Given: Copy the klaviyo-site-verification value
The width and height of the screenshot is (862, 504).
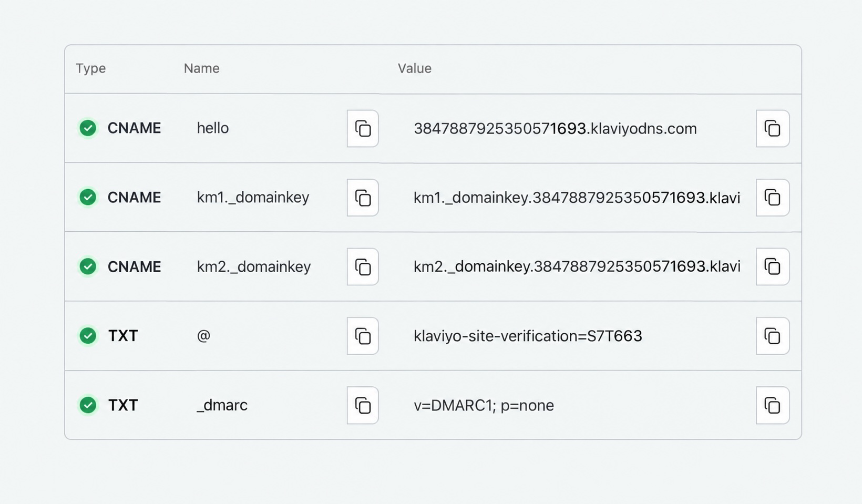Looking at the screenshot, I should coord(773,336).
